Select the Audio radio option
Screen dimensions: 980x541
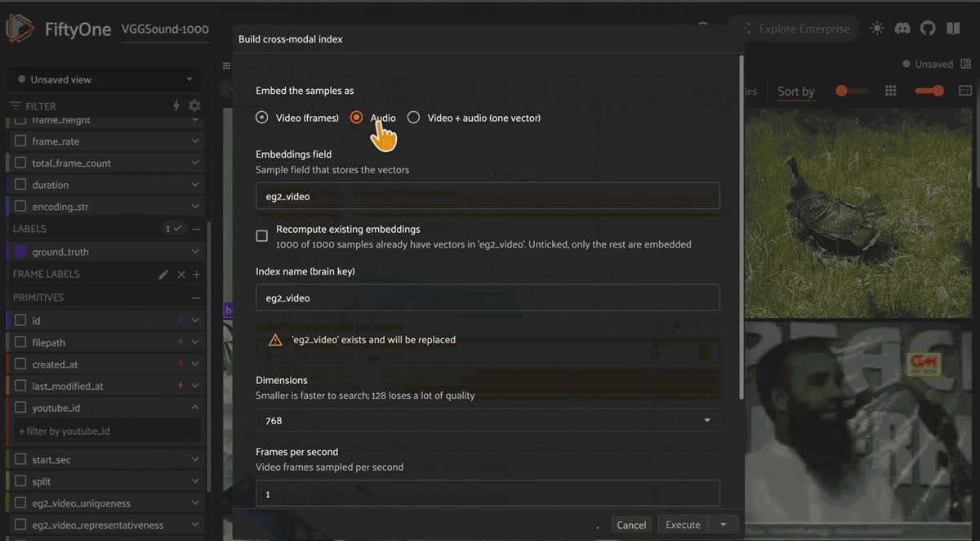pos(356,118)
